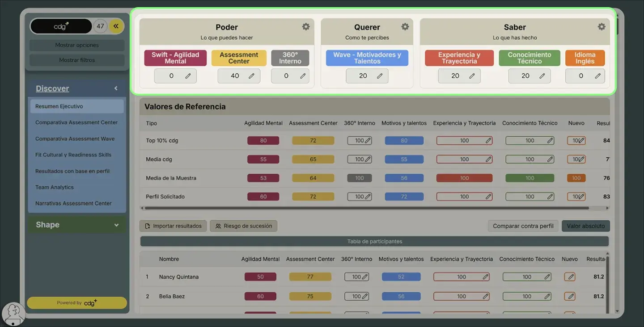Edit the 360° Interno weight pencil in Poder

pos(303,76)
